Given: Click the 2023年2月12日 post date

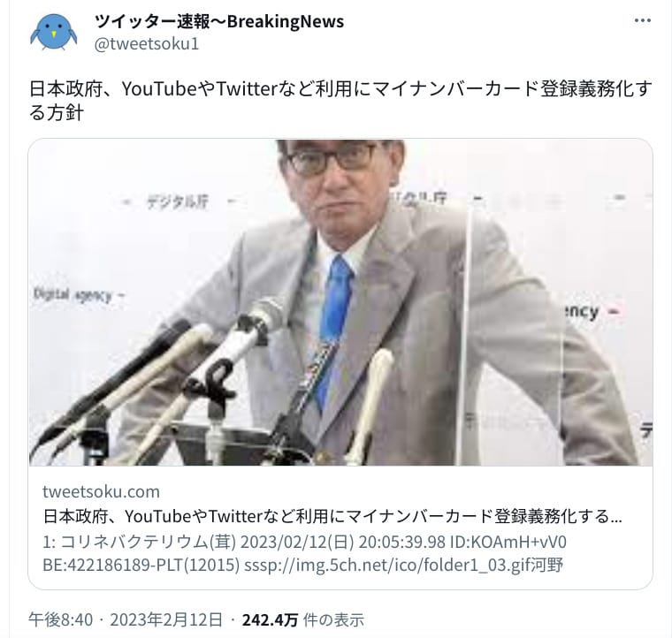Looking at the screenshot, I should 166,619.
